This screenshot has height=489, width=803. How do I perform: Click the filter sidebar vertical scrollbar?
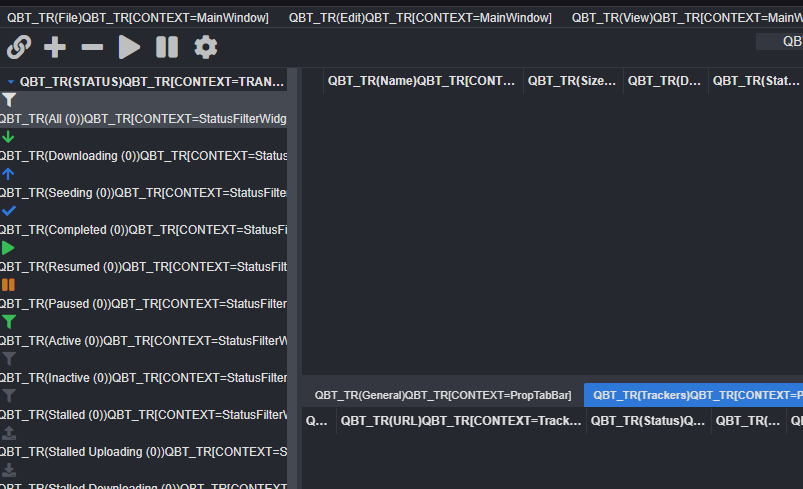tap(292, 279)
